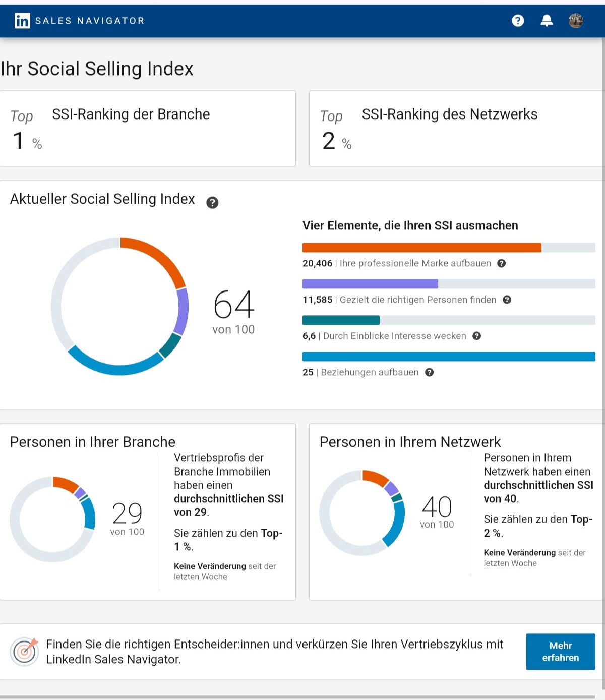Open notifications via the bell icon
This screenshot has height=700, width=605.
point(547,21)
